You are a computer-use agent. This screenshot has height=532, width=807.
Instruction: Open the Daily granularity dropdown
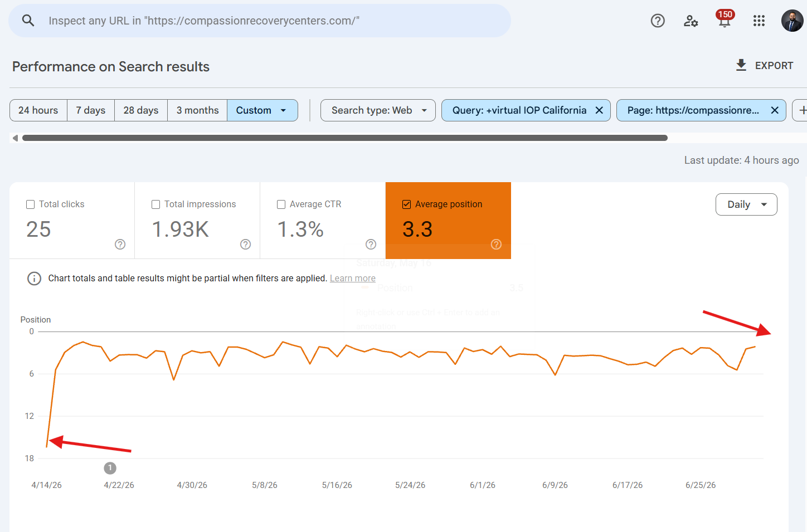tap(746, 204)
